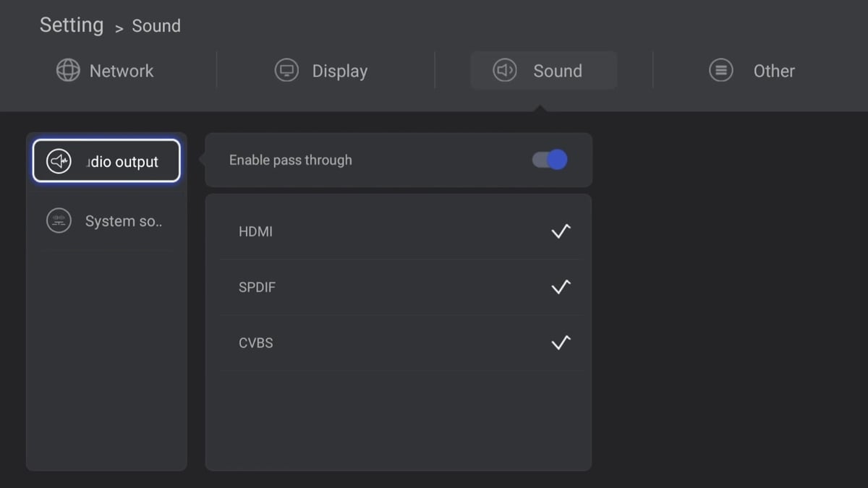Image resolution: width=868 pixels, height=488 pixels.
Task: Click the speaker icon on the Sound tab
Action: tap(505, 70)
